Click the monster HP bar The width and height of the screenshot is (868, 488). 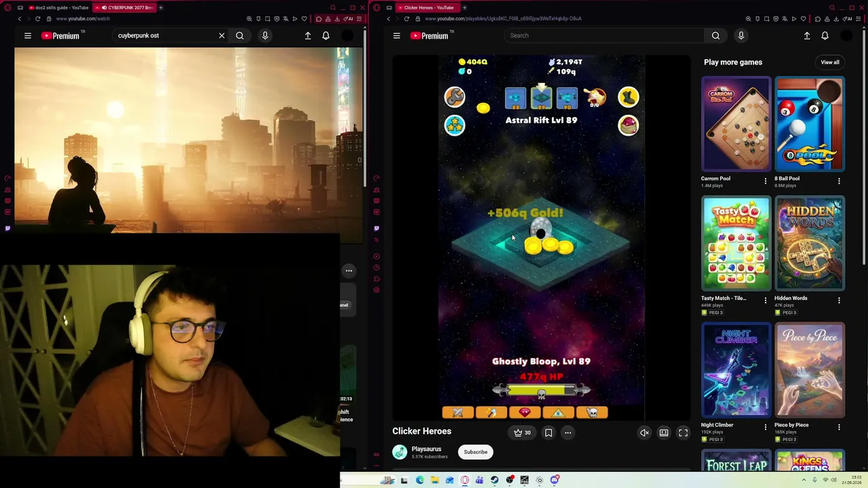tap(541, 390)
